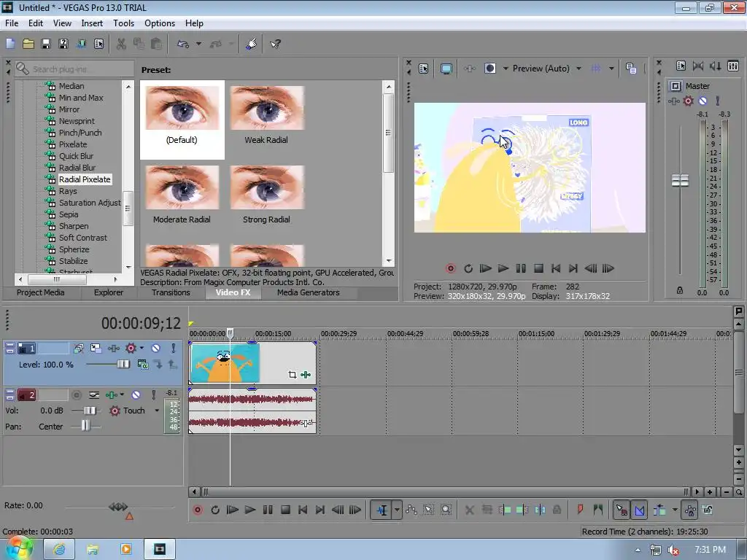The image size is (747, 560).
Task: Click the timeline Record button in bottom transport
Action: [x=198, y=510]
